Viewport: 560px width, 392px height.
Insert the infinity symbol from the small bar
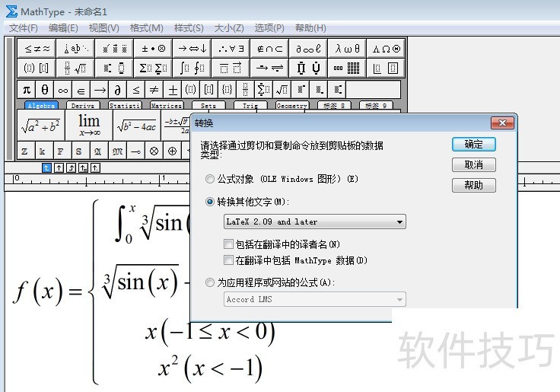click(63, 90)
